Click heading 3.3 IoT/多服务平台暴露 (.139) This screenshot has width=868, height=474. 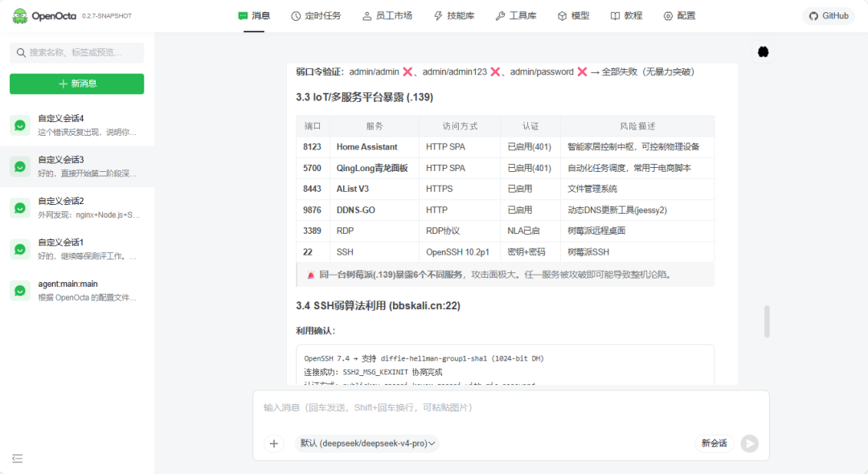[x=364, y=97]
